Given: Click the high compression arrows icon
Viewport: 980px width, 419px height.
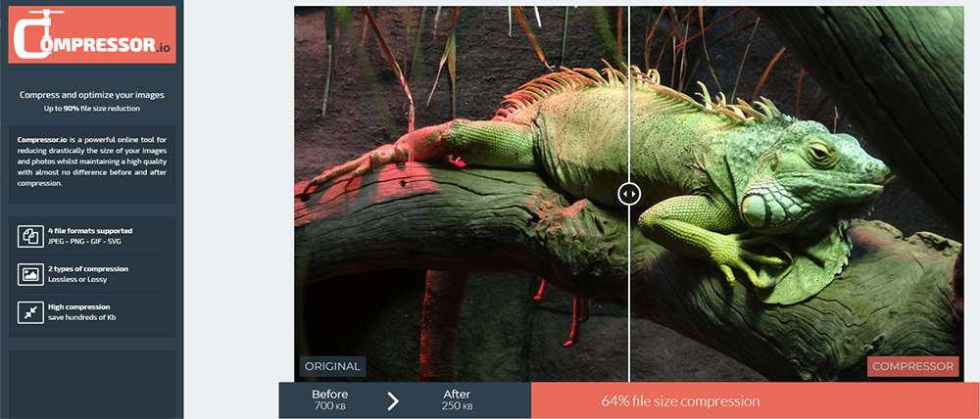Looking at the screenshot, I should pyautogui.click(x=30, y=311).
